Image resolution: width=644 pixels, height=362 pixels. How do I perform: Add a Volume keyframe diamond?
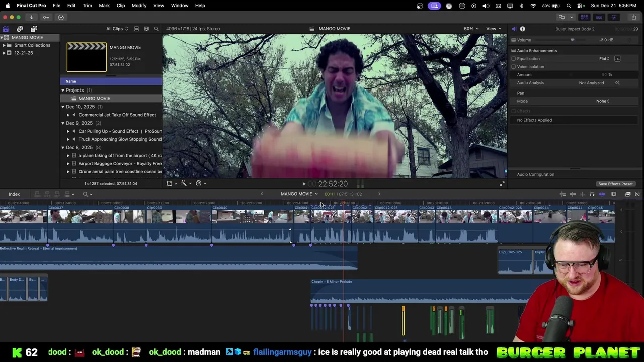click(629, 40)
